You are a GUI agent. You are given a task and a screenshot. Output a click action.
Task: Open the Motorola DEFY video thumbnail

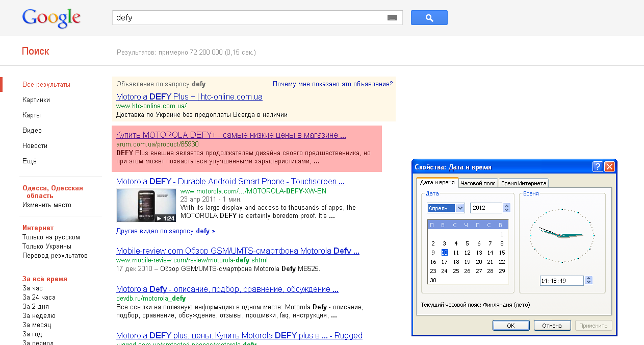(x=146, y=205)
